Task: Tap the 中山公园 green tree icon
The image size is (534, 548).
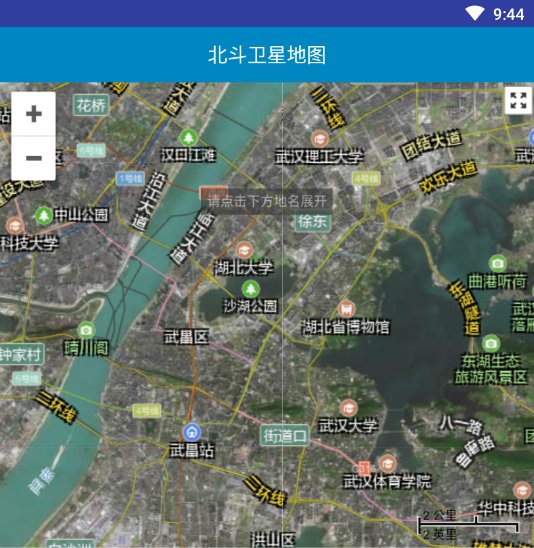Action: point(44,216)
